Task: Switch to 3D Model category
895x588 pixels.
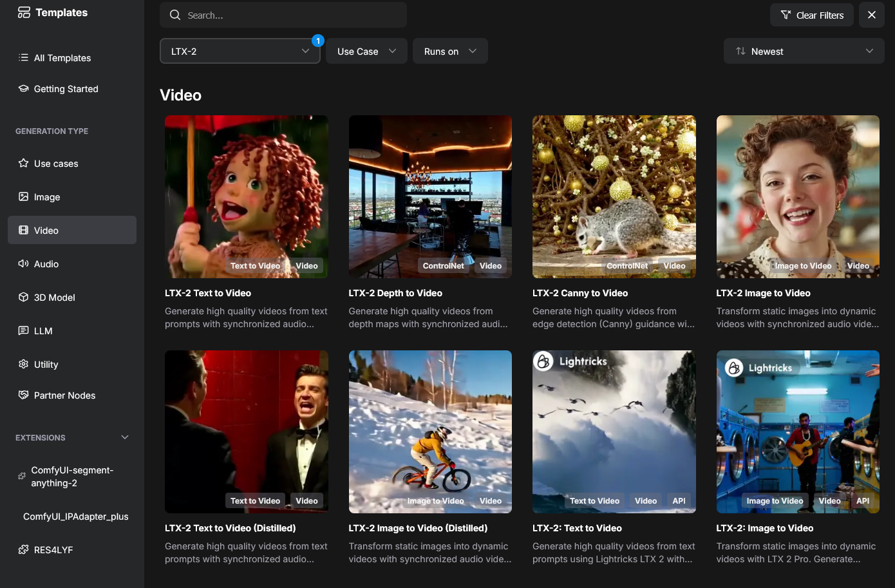Action: coord(72,297)
